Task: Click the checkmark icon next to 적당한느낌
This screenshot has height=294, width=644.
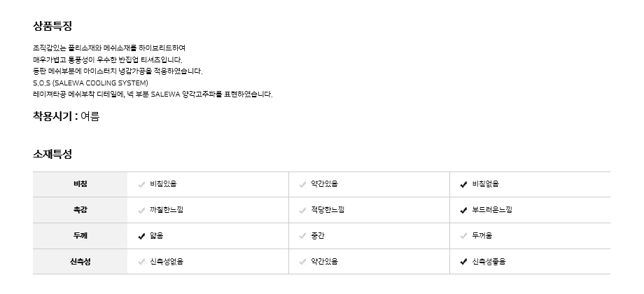Action: [x=302, y=210]
